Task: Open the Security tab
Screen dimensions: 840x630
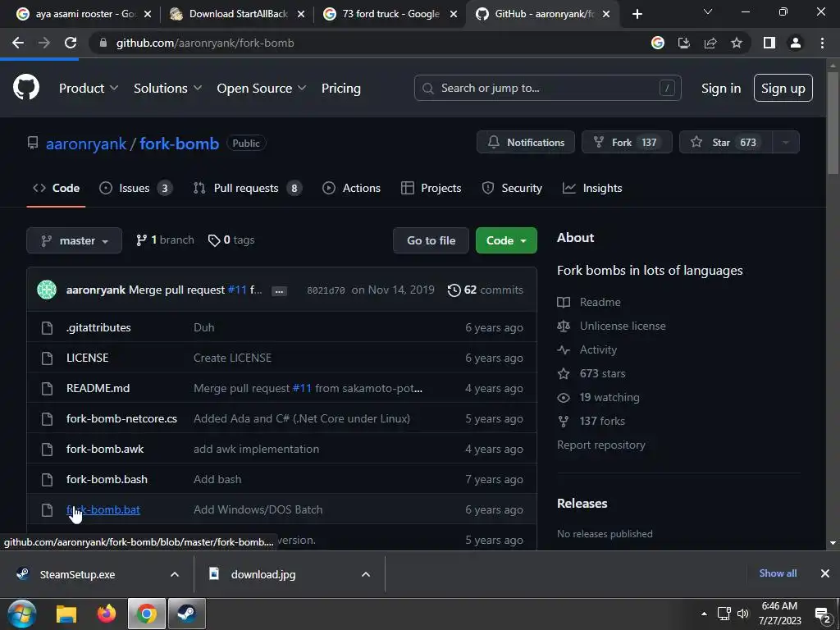Action: (x=512, y=188)
